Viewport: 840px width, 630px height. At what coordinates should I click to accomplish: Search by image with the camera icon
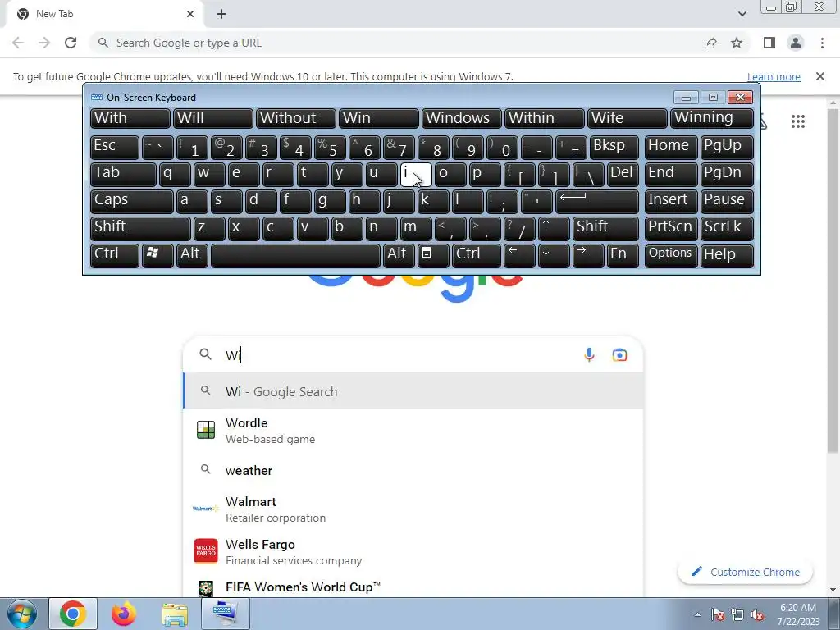point(619,354)
